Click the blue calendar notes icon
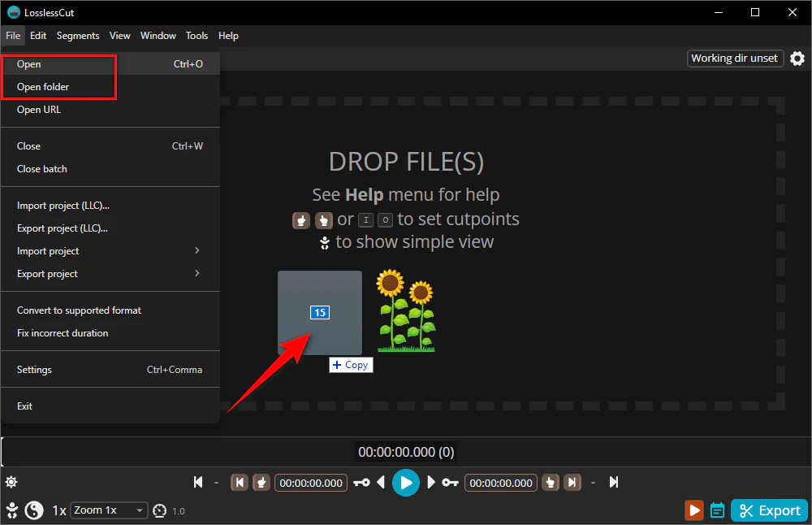812x525 pixels. pyautogui.click(x=717, y=510)
